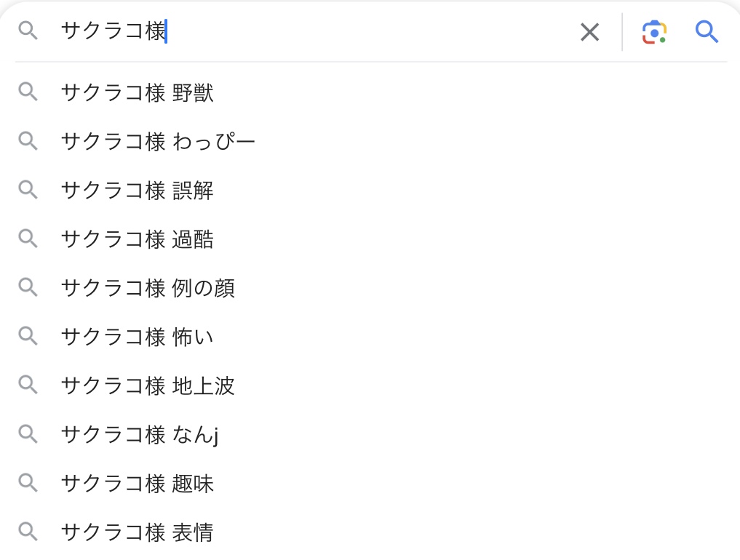This screenshot has height=560, width=740.
Task: Pick the サクラコ様 なんj suggestion
Action: (140, 434)
